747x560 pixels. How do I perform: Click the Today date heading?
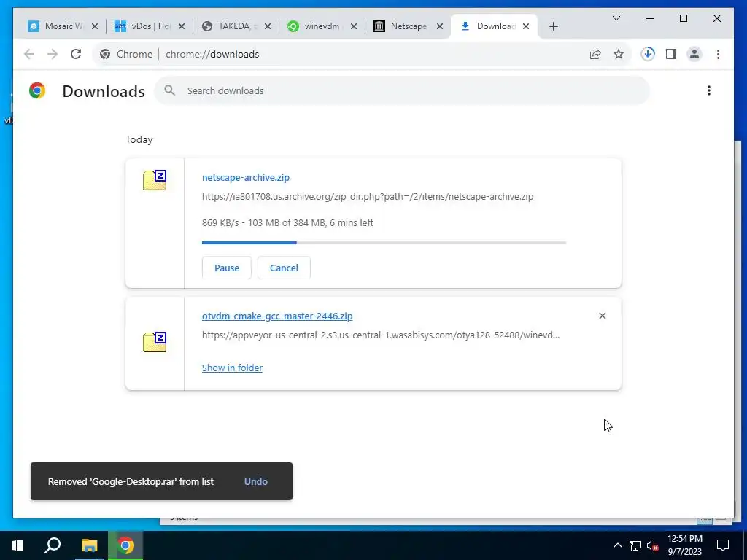139,139
